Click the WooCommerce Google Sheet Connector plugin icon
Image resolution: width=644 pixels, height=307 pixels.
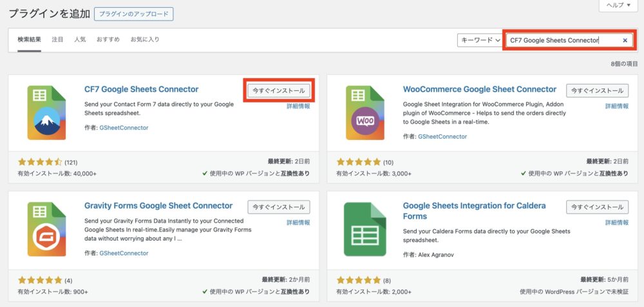(x=365, y=112)
